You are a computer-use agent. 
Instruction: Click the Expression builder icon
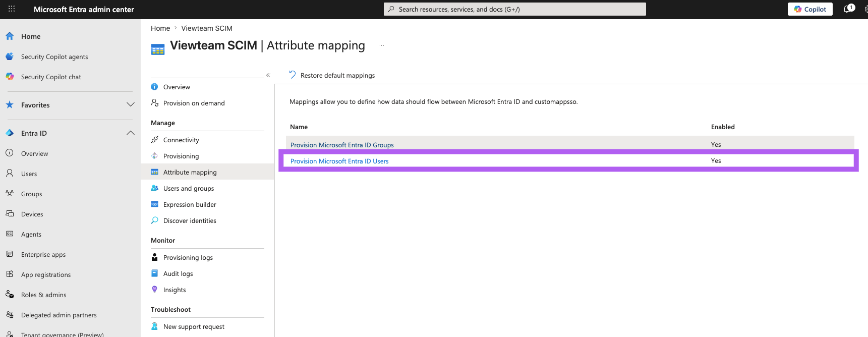(x=154, y=204)
